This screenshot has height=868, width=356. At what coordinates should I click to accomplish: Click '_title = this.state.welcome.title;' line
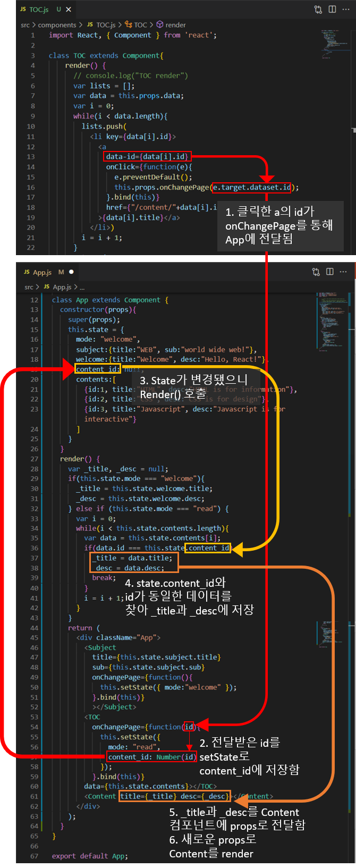(x=144, y=488)
